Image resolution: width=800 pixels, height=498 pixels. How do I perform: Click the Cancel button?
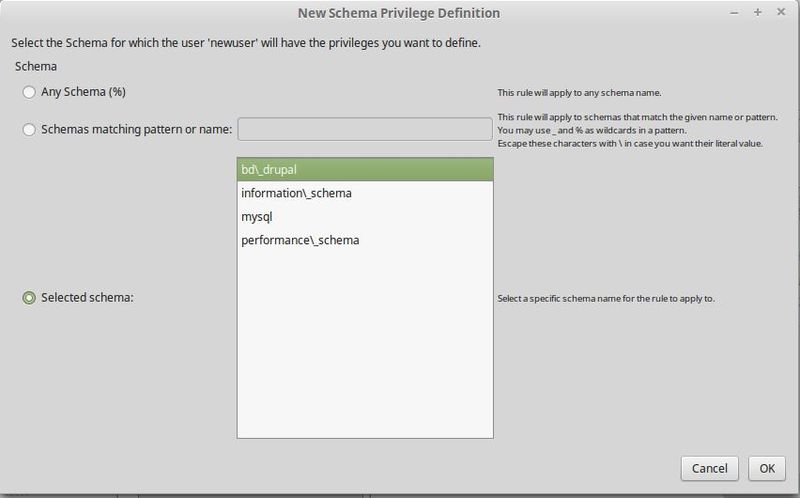[709, 468]
